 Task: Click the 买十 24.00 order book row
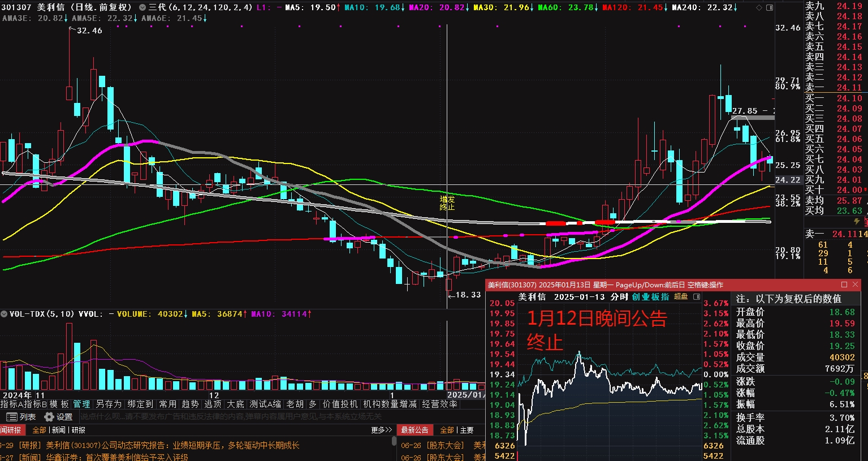(835, 189)
